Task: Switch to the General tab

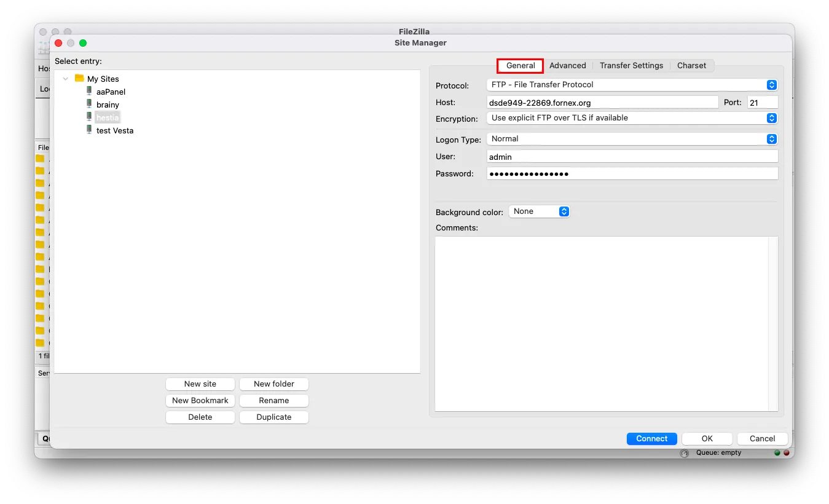Action: click(x=521, y=65)
